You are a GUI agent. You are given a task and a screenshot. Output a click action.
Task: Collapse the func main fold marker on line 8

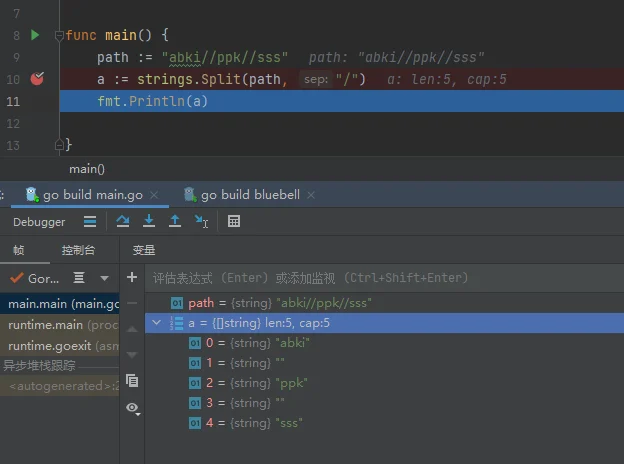[x=59, y=36]
